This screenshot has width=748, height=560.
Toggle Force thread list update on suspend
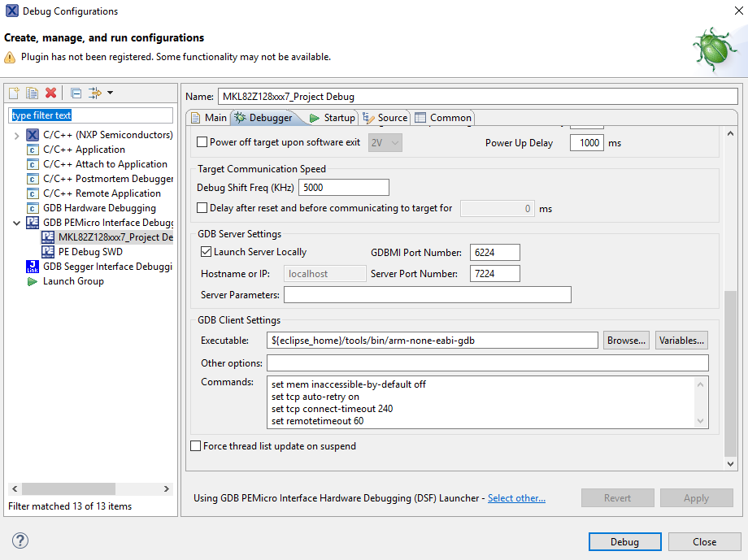coord(195,446)
